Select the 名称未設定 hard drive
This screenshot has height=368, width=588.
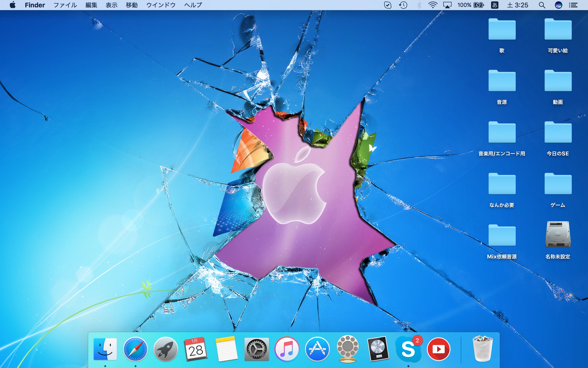click(x=558, y=241)
